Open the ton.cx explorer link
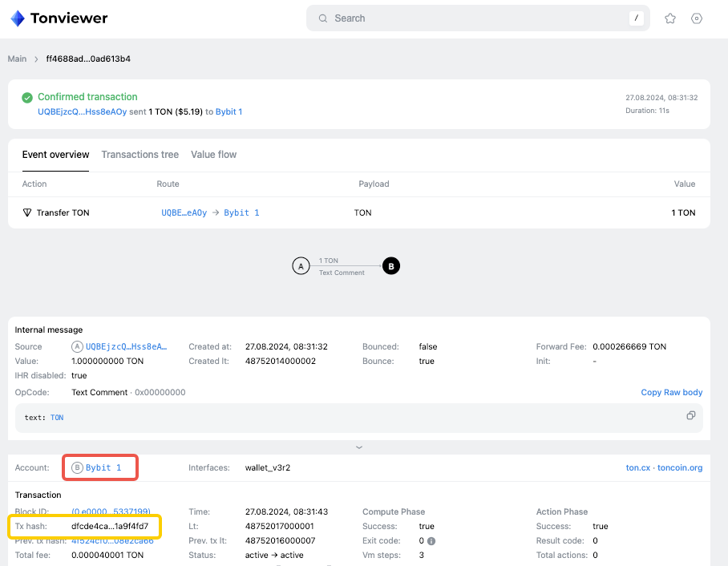728x566 pixels. (x=637, y=467)
